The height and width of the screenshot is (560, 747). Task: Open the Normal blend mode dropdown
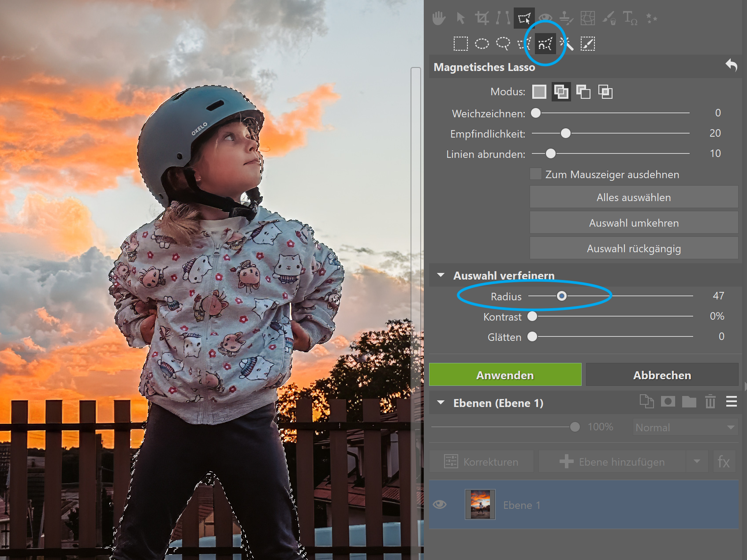(x=685, y=427)
